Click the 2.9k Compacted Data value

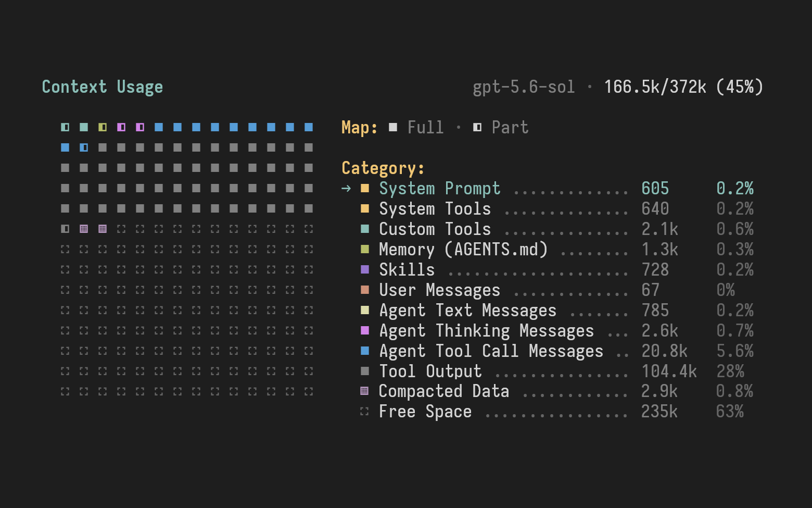(659, 391)
